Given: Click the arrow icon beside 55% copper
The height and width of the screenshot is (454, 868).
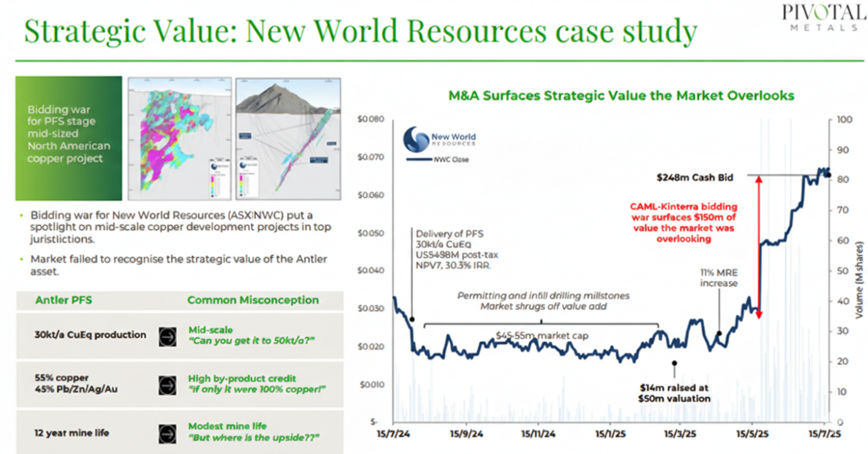Looking at the screenshot, I should click(x=167, y=383).
